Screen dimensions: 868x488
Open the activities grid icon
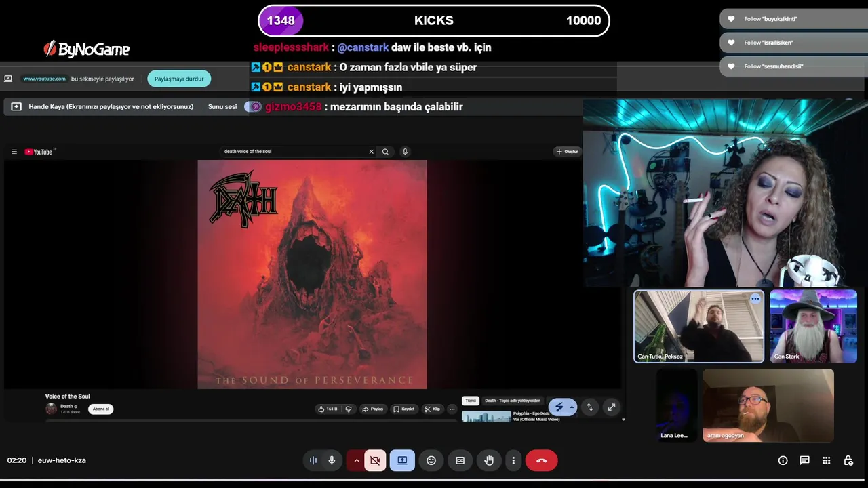[826, 460]
